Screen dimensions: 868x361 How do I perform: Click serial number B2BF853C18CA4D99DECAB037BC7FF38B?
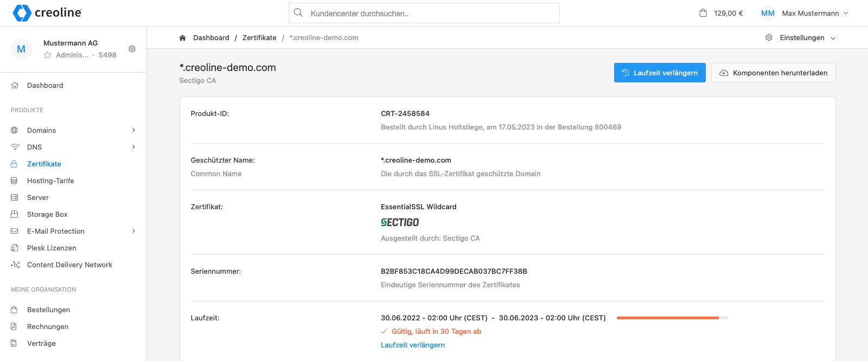click(x=454, y=271)
